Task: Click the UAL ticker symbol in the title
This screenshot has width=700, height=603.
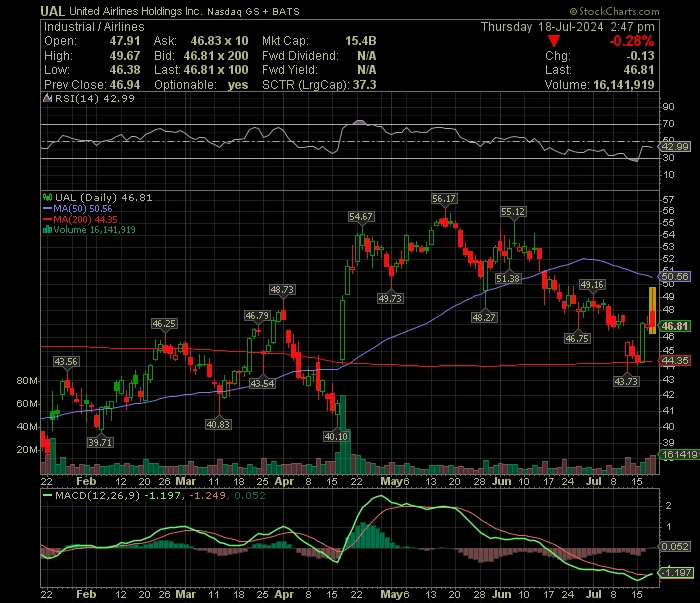Action: pyautogui.click(x=52, y=11)
